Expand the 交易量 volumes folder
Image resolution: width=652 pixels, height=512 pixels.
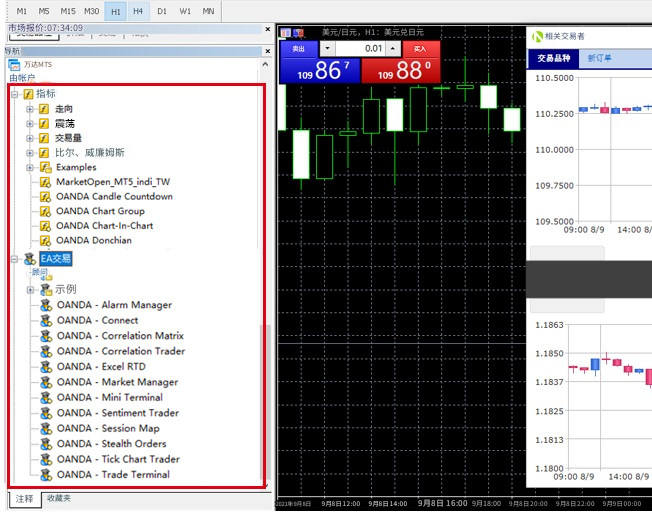pyautogui.click(x=30, y=138)
